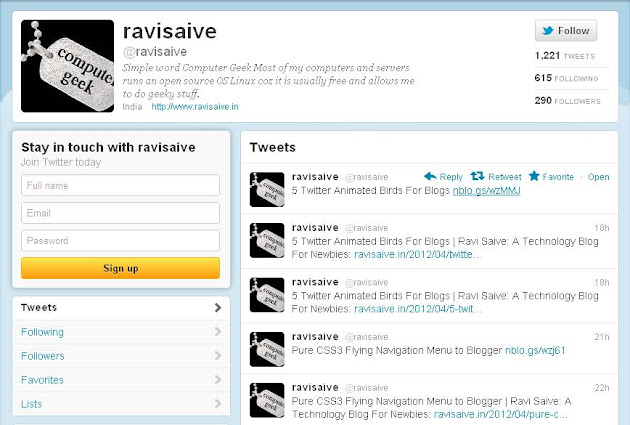
Task: Click the orange Sign up button
Action: coord(121,268)
